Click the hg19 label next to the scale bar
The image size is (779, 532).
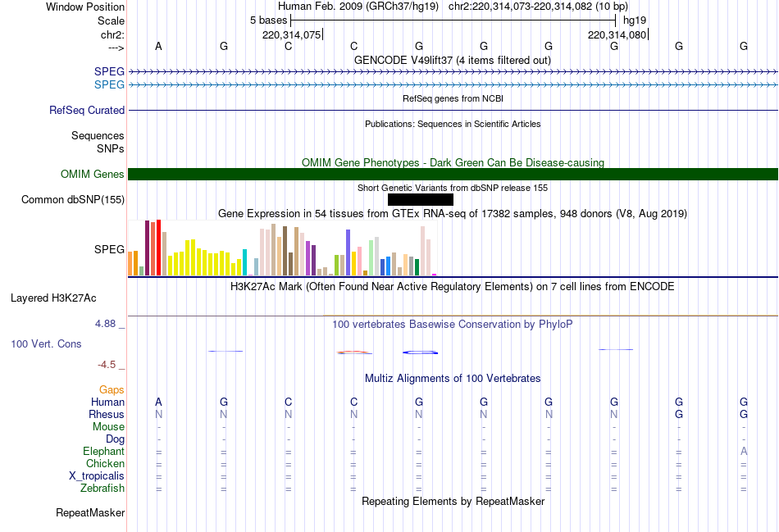[x=635, y=20]
